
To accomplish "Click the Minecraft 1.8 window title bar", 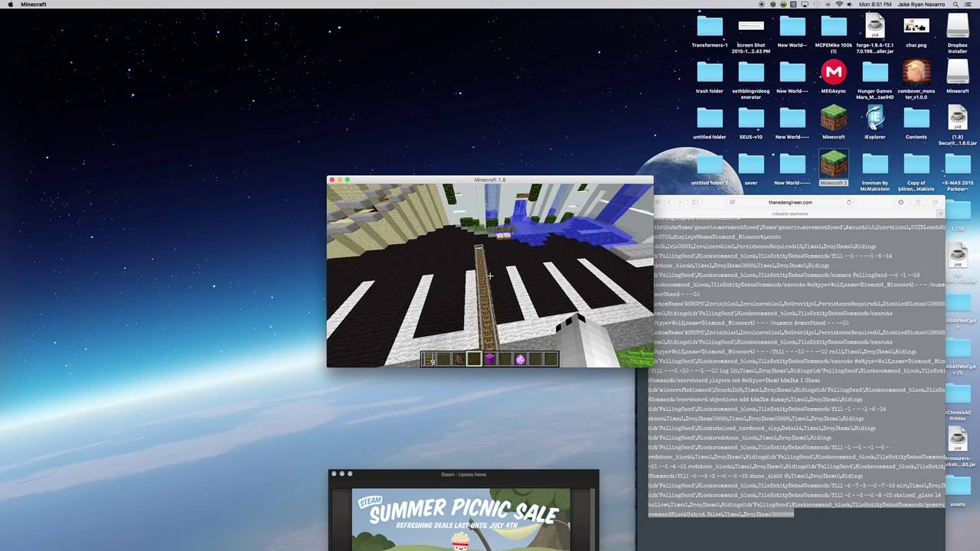I will coord(490,180).
